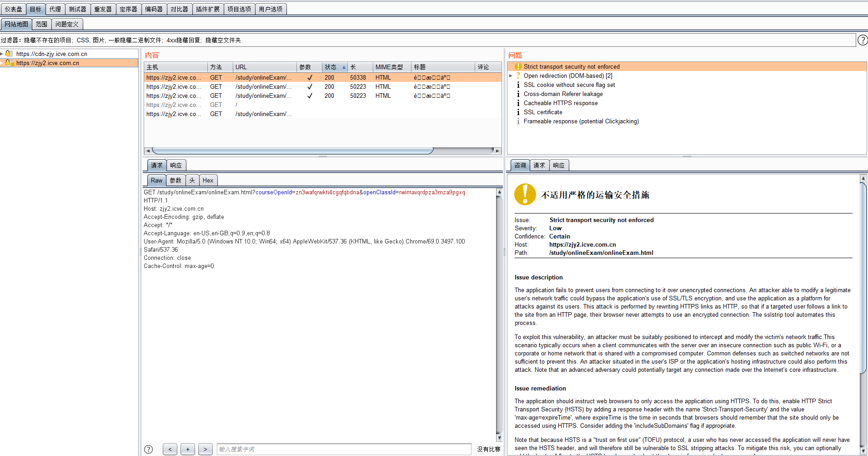Viewport: 868px width, 456px height.
Task: Click the previous match '<' button
Action: 170,449
